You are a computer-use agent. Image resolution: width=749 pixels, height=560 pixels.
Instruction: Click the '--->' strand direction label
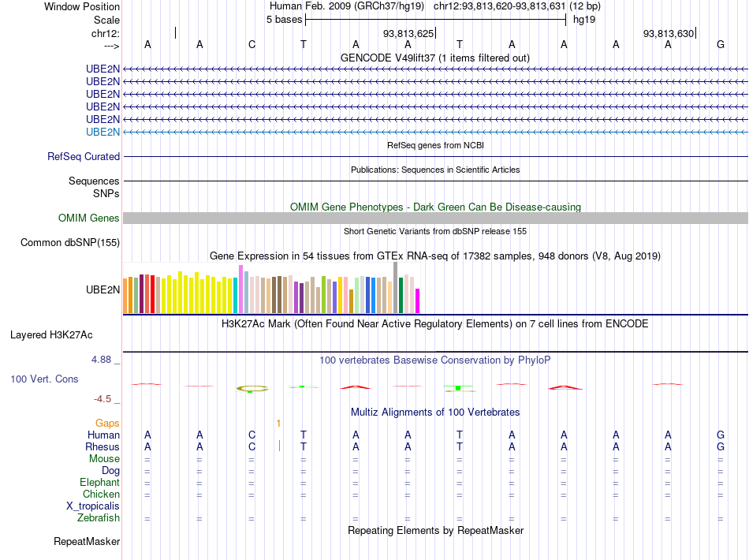coord(111,46)
